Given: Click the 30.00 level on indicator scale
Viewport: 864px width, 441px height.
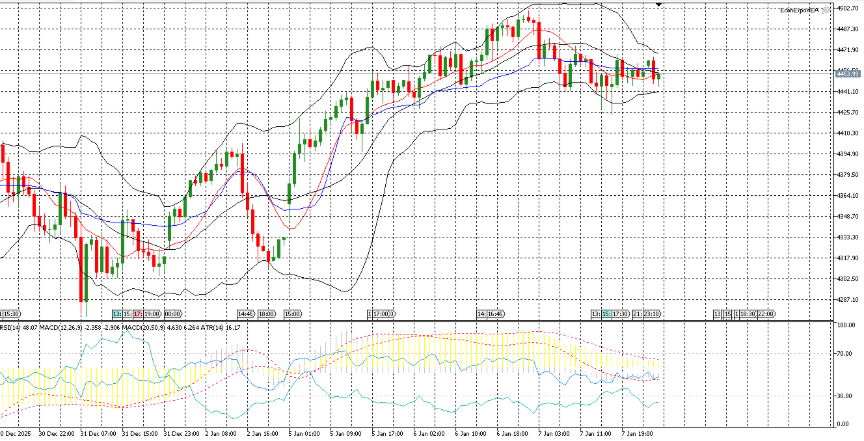Looking at the screenshot, I should tap(846, 395).
